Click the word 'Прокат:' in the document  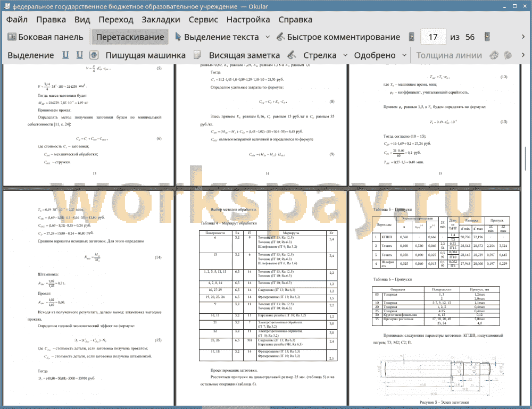(44, 294)
